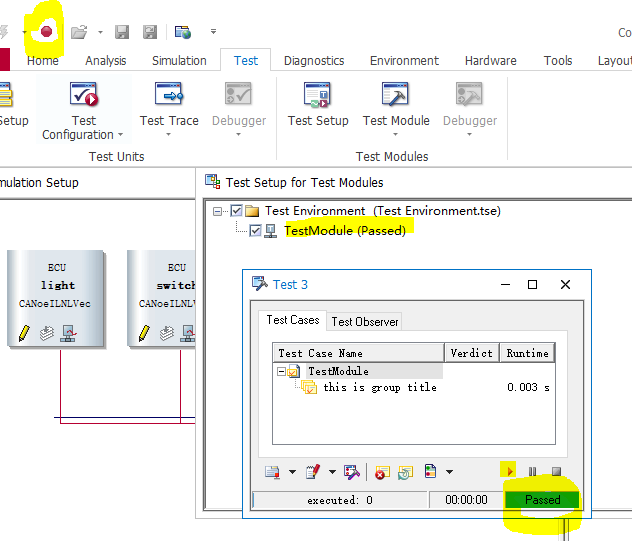632x541 pixels.
Task: Click the pencil edit icon on switch ECU
Action: point(144,333)
